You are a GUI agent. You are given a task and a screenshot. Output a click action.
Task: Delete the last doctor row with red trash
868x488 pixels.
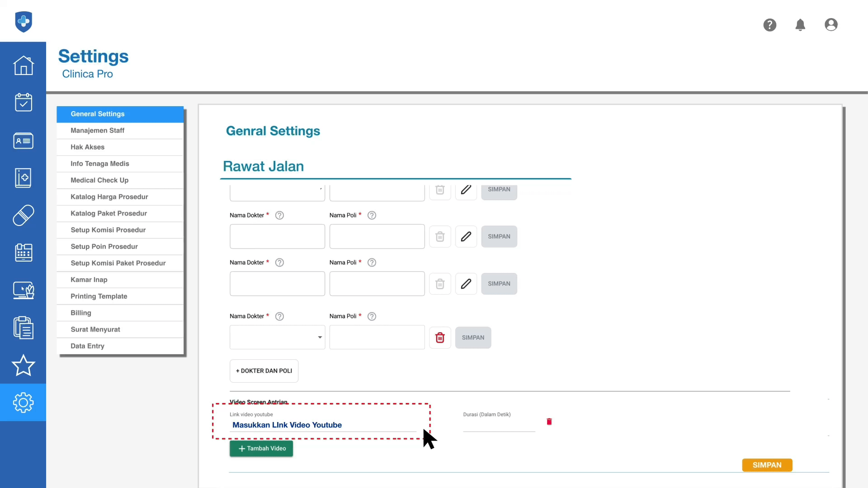tap(440, 338)
